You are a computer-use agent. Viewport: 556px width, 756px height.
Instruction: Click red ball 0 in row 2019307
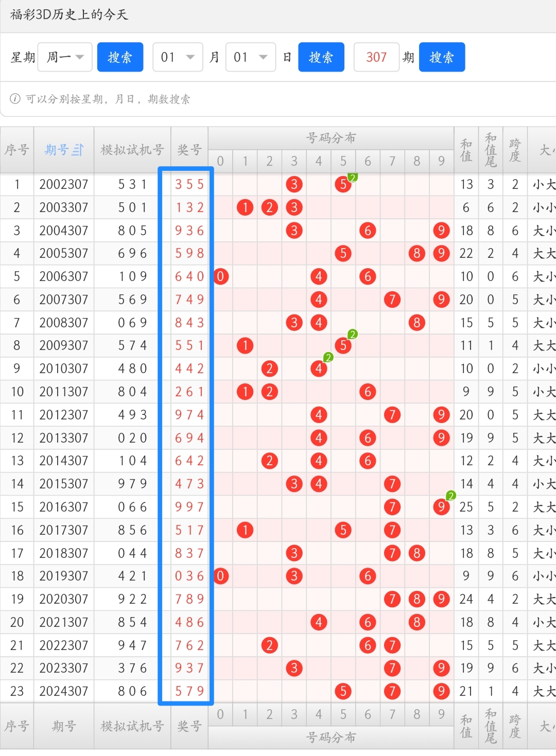point(220,576)
